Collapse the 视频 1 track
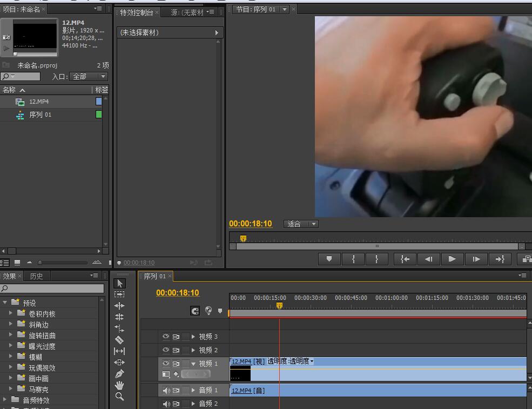Screen dimensions: 532x409 pos(193,364)
